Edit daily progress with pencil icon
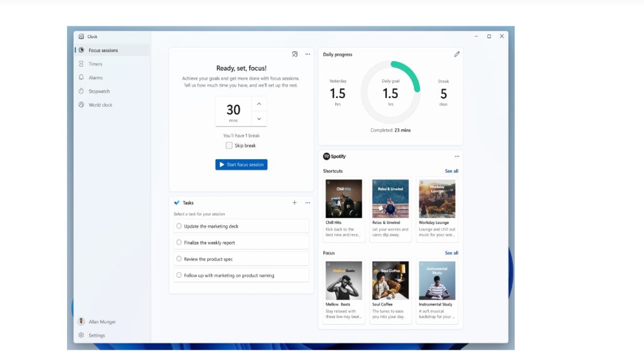The height and width of the screenshot is (362, 644). (457, 54)
